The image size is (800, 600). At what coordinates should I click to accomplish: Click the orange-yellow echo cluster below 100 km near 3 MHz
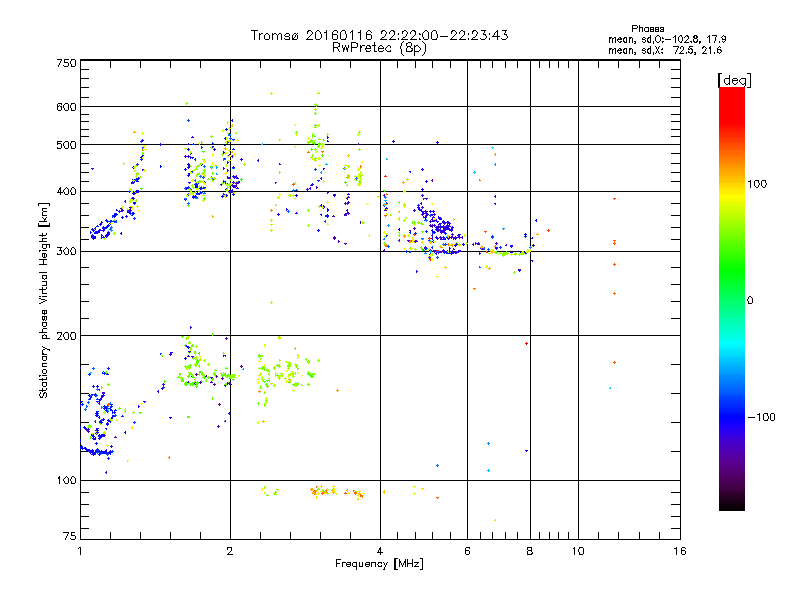point(337,492)
